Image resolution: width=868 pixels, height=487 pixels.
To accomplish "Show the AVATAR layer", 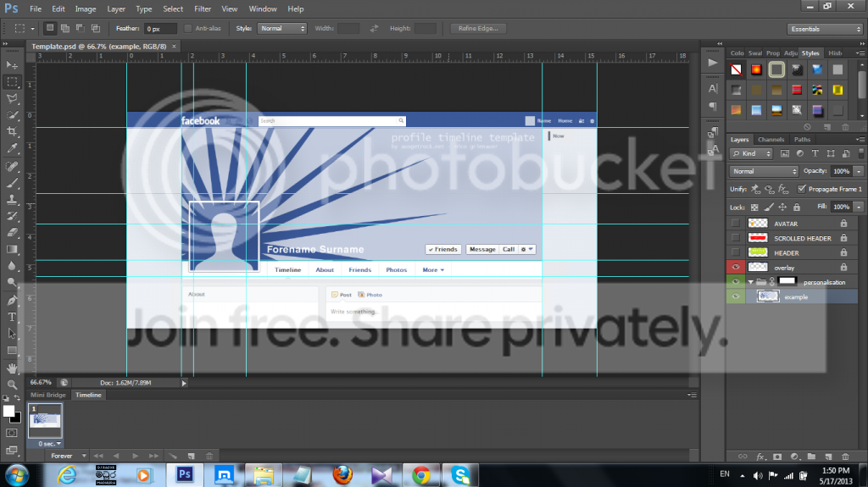I will [x=736, y=224].
